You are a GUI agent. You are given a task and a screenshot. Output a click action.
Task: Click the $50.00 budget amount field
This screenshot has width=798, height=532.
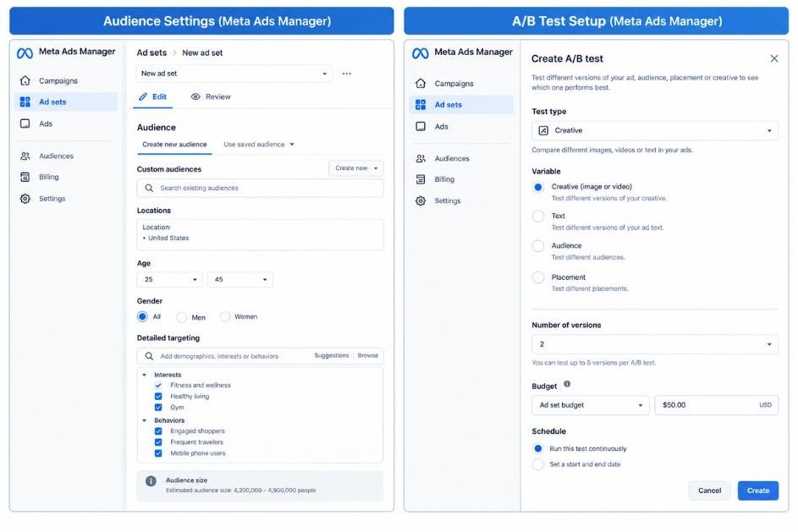point(717,405)
